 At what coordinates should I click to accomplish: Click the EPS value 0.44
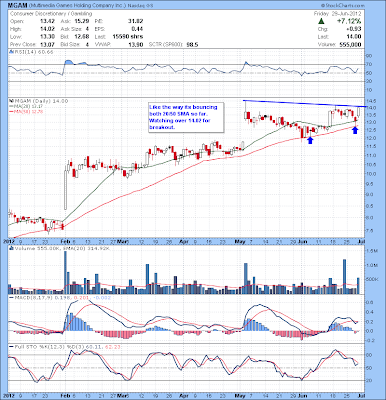pyautogui.click(x=138, y=29)
